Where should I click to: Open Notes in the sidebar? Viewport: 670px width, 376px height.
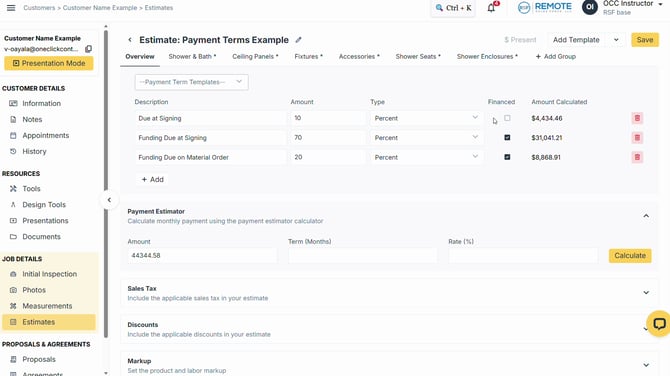pyautogui.click(x=32, y=120)
